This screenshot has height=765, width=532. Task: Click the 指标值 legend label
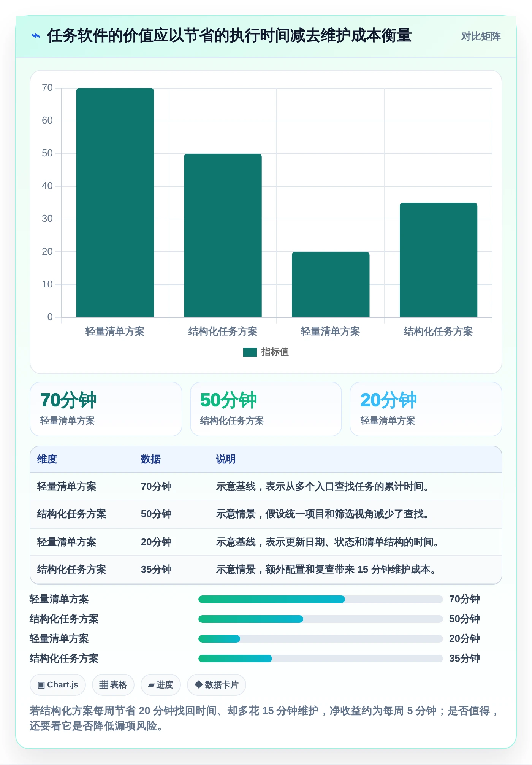[x=275, y=352]
